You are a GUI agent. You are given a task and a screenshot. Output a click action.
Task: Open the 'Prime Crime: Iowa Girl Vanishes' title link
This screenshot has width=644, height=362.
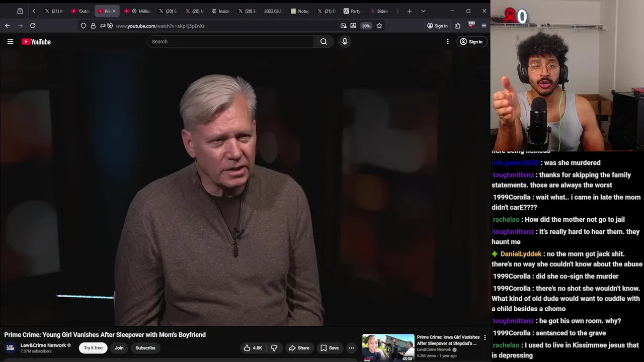click(448, 340)
